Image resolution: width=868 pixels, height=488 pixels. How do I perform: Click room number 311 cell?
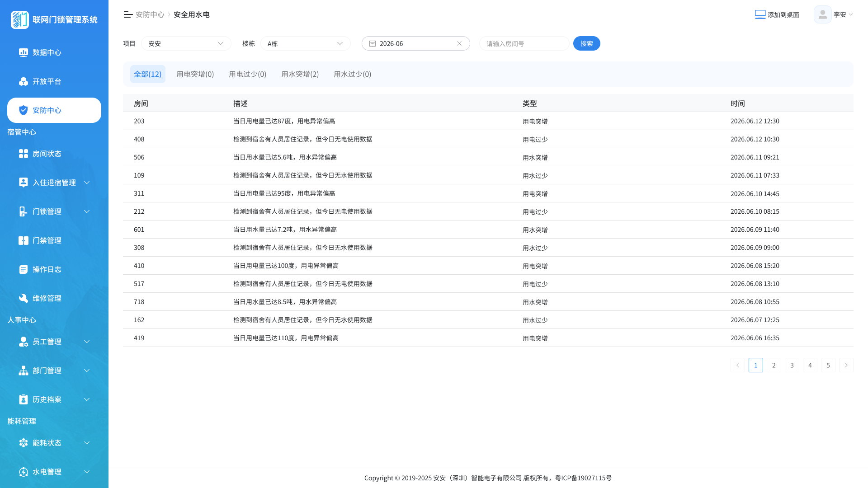point(139,193)
